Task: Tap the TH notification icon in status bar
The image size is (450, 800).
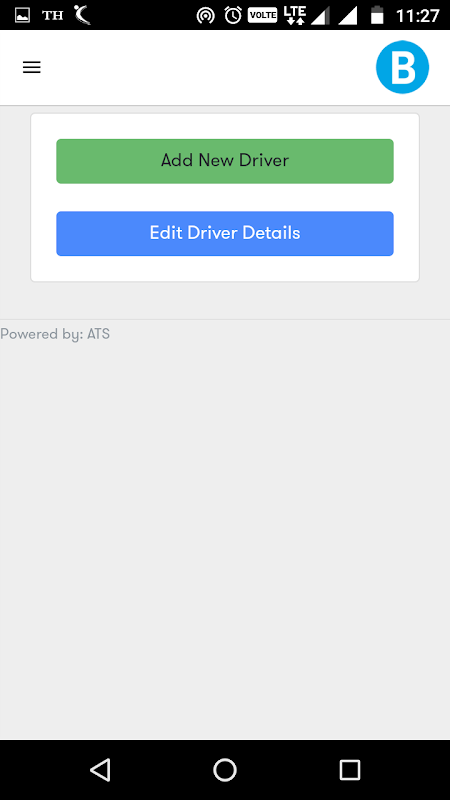Action: pos(53,16)
